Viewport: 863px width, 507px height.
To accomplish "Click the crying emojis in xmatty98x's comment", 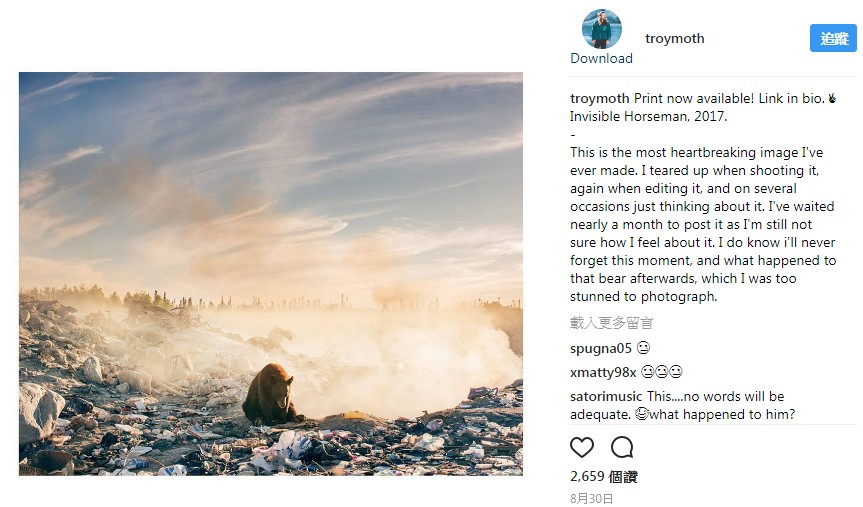I will pos(662,372).
